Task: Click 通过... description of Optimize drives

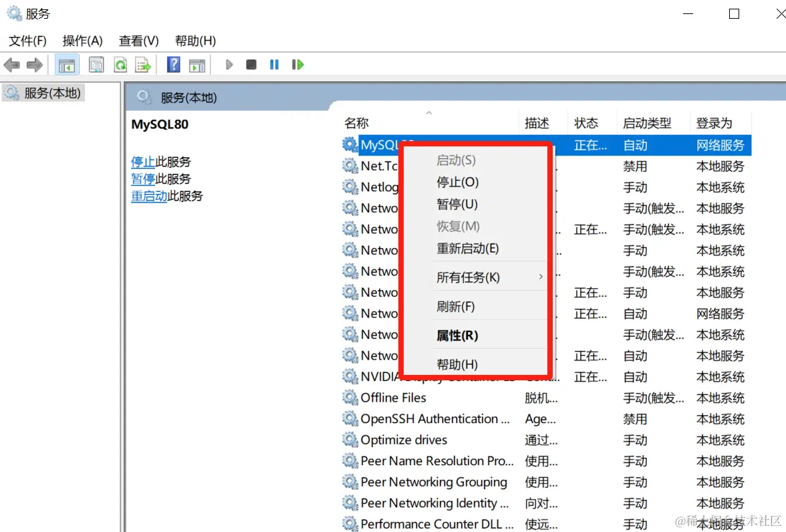Action: point(541,440)
